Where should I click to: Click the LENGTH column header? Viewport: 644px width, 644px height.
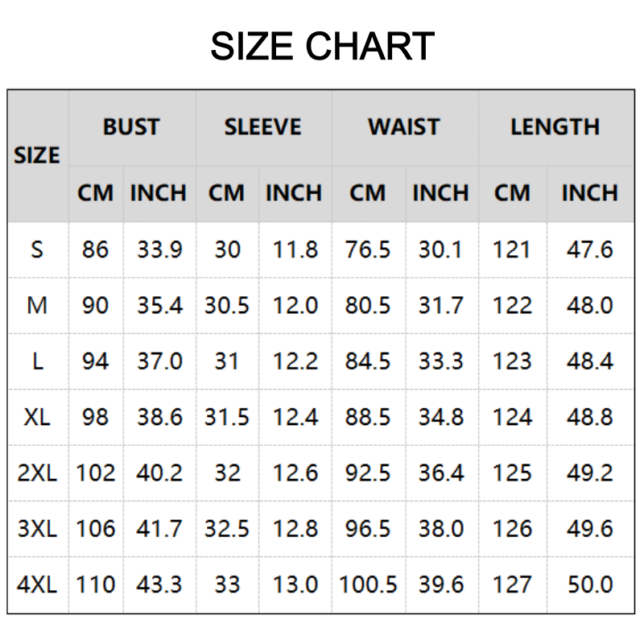555,127
